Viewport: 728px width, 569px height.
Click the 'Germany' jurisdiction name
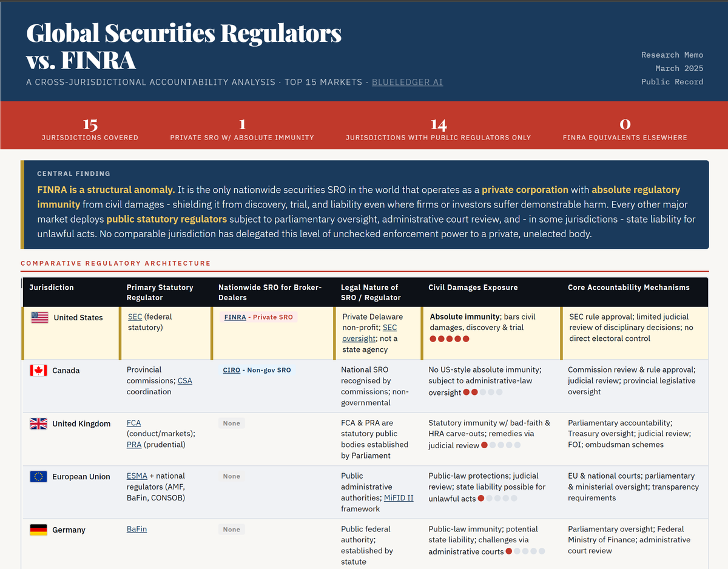pos(69,530)
